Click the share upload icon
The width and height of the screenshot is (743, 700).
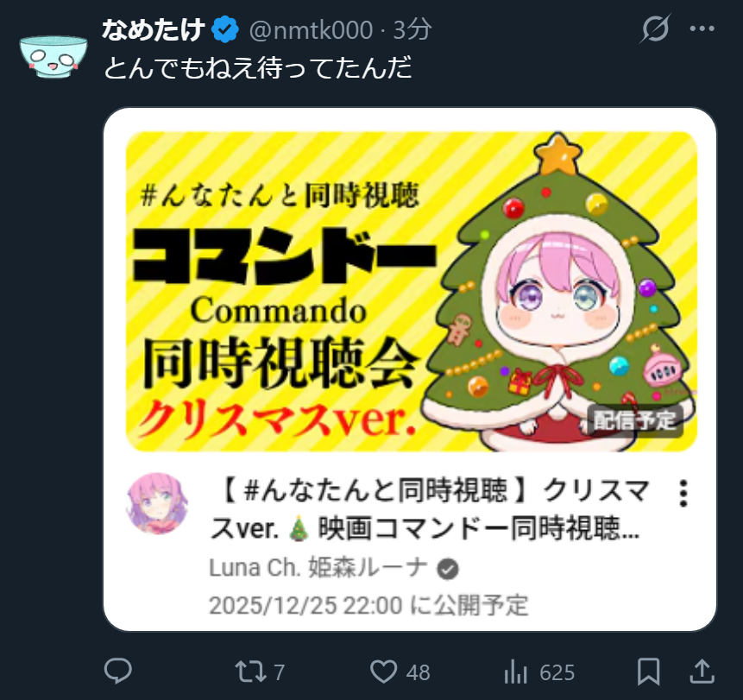tap(702, 672)
